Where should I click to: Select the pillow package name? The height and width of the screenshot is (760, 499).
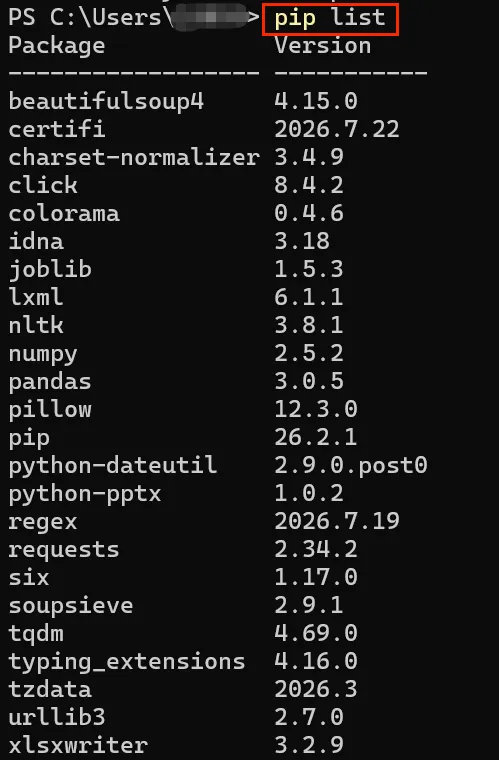(x=50, y=411)
